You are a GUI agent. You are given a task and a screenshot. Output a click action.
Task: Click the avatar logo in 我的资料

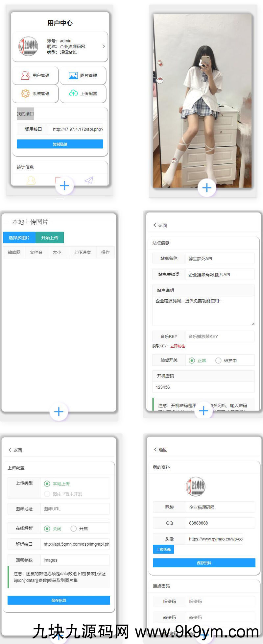(x=196, y=486)
